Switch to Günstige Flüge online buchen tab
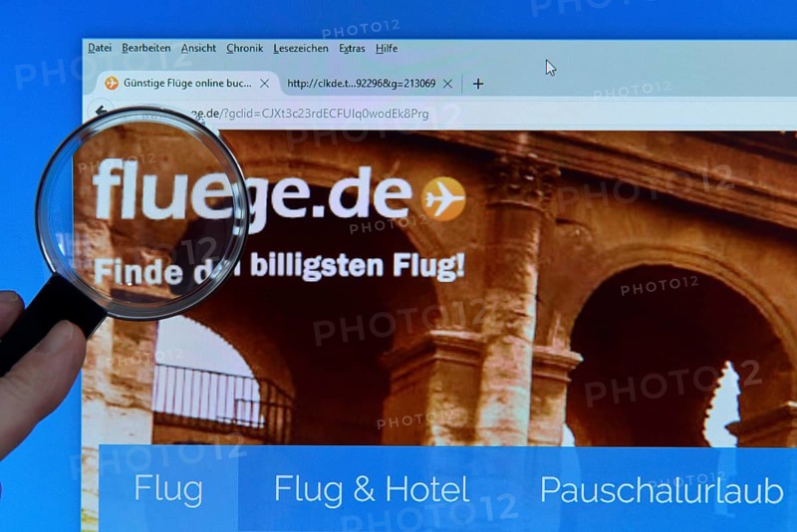The width and height of the screenshot is (797, 532). (x=185, y=83)
